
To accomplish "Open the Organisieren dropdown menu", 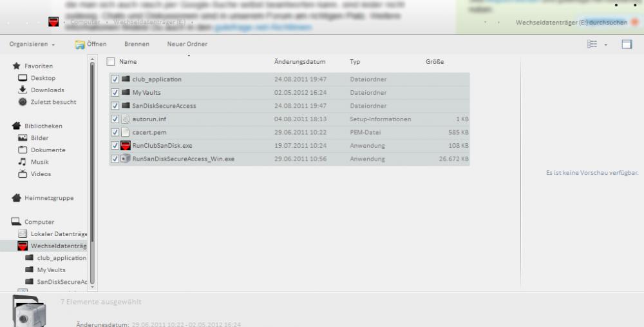I will click(x=32, y=44).
